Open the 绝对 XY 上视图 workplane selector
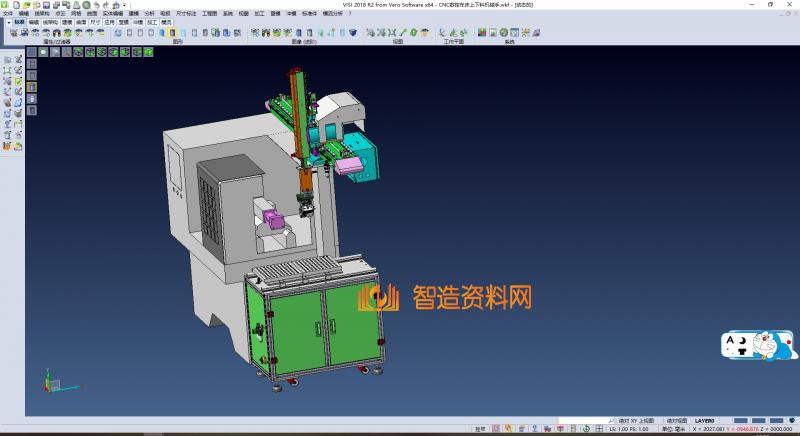The width and height of the screenshot is (800, 436). click(636, 421)
